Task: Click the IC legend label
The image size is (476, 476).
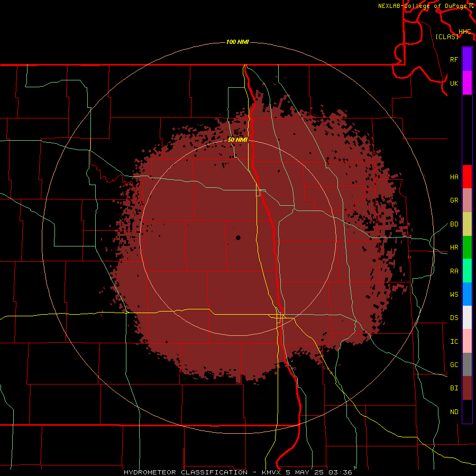Action: tap(454, 342)
